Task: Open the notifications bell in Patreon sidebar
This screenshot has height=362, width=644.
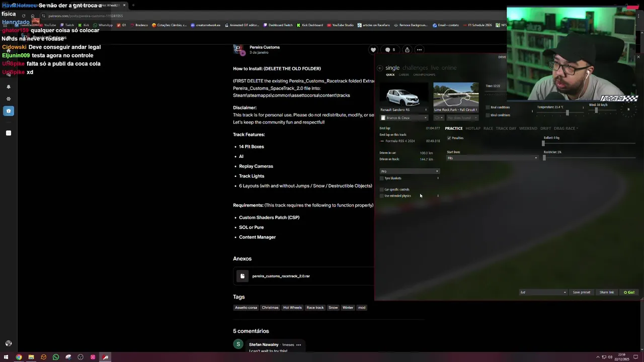Action: (x=9, y=86)
